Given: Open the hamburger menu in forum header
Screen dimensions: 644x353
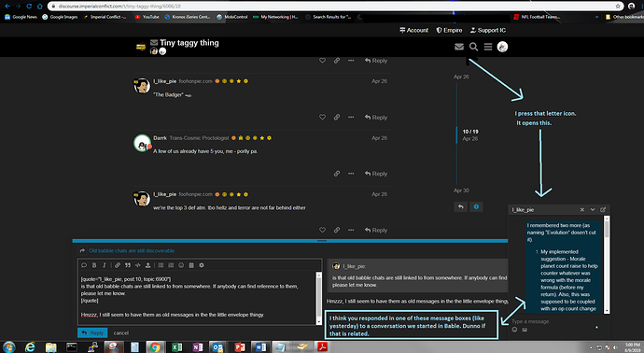Looking at the screenshot, I should coord(488,47).
